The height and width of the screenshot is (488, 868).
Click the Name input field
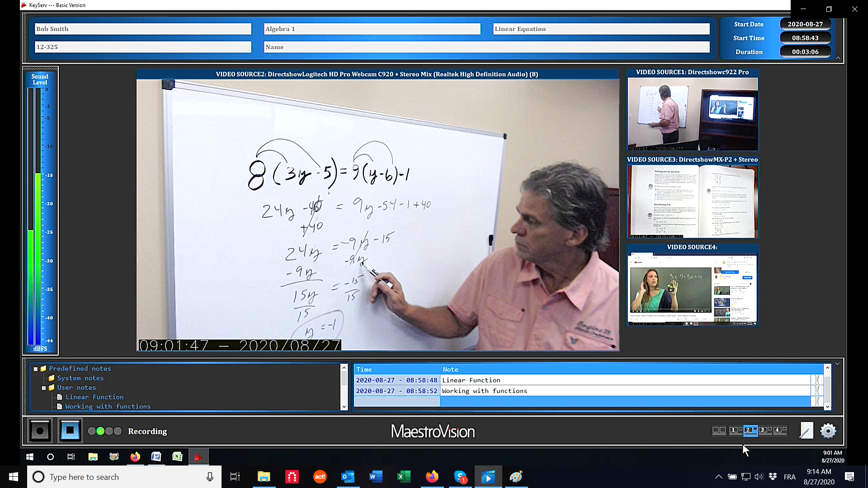[x=487, y=47]
